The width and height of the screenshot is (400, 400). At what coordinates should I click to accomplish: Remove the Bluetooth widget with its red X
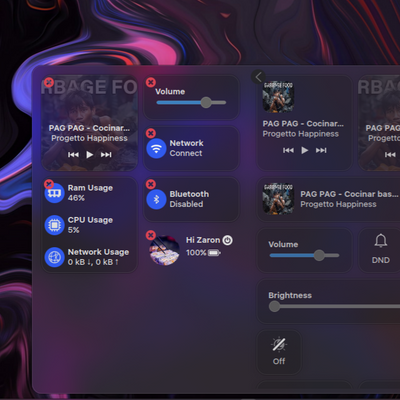(151, 184)
